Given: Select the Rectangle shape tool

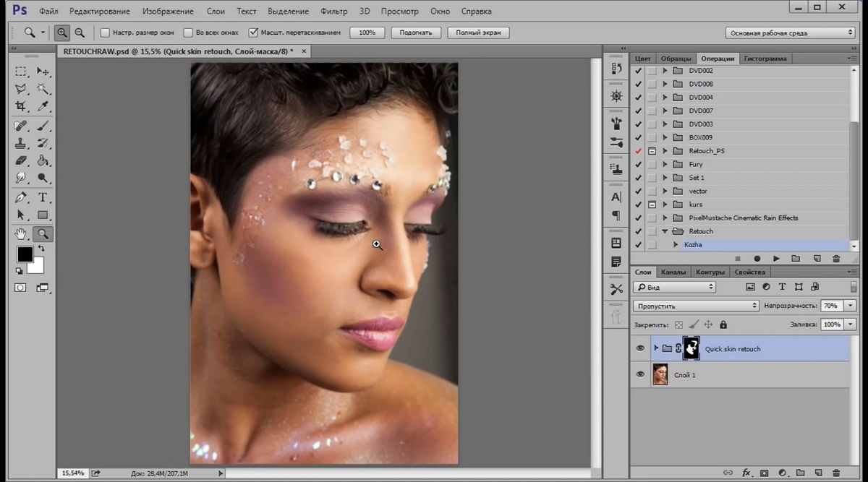Looking at the screenshot, I should (43, 215).
